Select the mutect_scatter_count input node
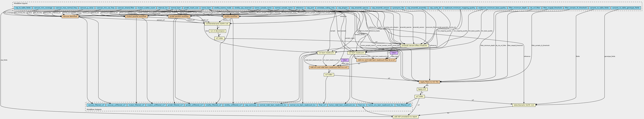Screen dimensions: 644x119 (146, 8)
